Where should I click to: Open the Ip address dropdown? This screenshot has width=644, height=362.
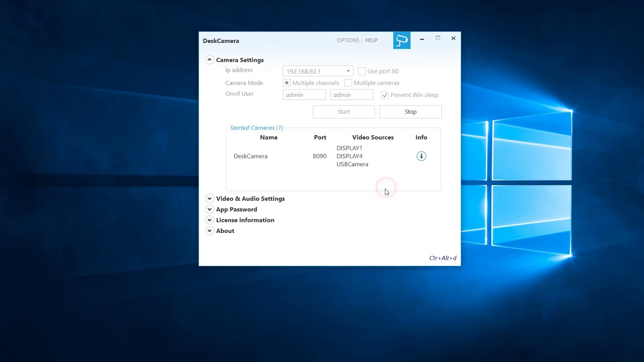click(x=318, y=71)
